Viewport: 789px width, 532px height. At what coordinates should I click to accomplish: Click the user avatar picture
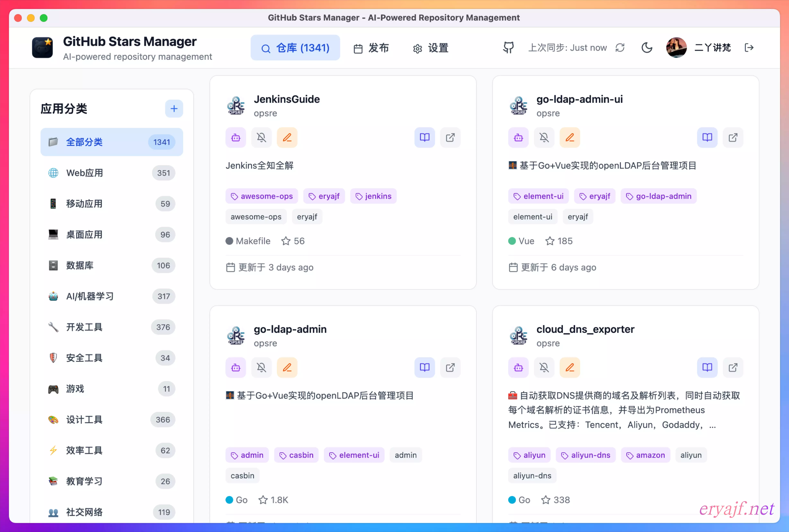pyautogui.click(x=676, y=48)
